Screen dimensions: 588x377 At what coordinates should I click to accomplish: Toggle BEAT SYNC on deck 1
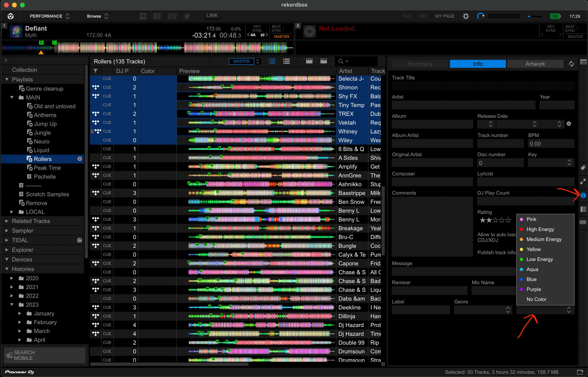pyautogui.click(x=277, y=29)
